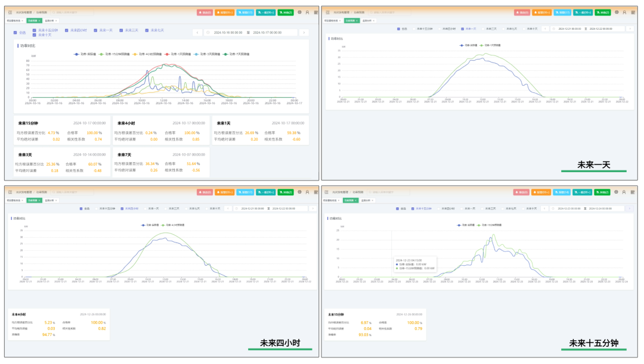
Task: Open start date 2024-10-16 field
Action: coord(228,32)
